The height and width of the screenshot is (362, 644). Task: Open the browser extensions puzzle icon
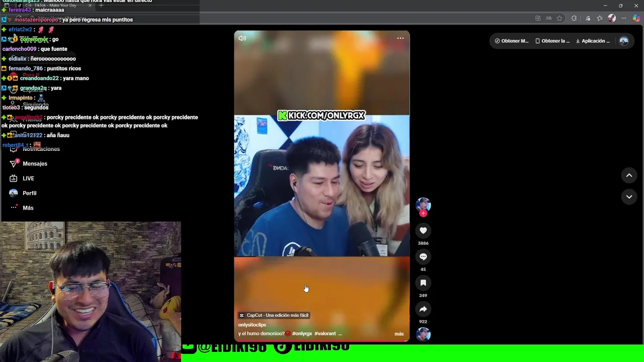pos(574,18)
